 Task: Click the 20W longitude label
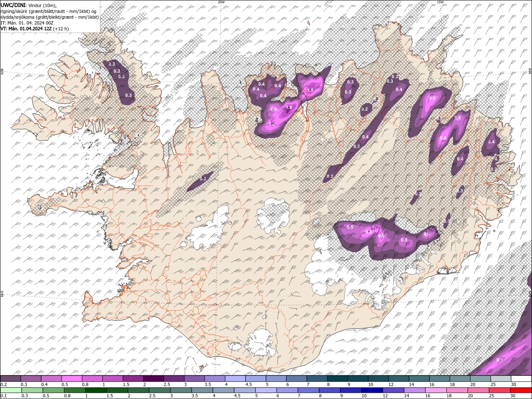tap(221, 2)
